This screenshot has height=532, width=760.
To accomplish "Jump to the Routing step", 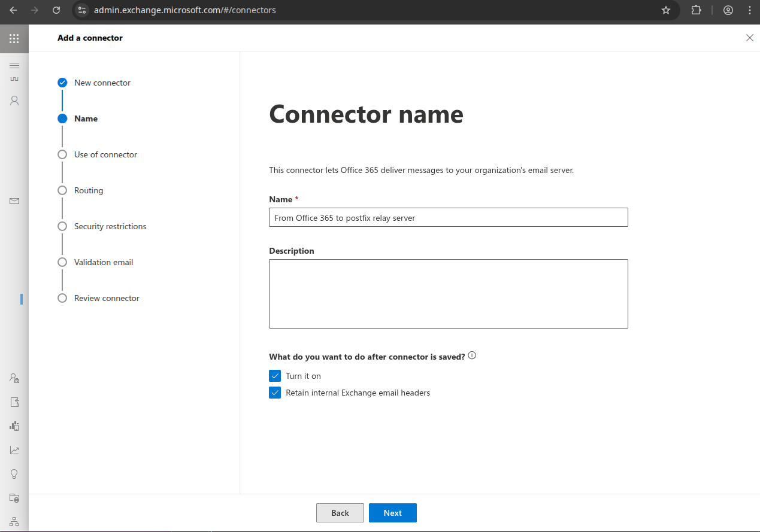I will [80, 190].
